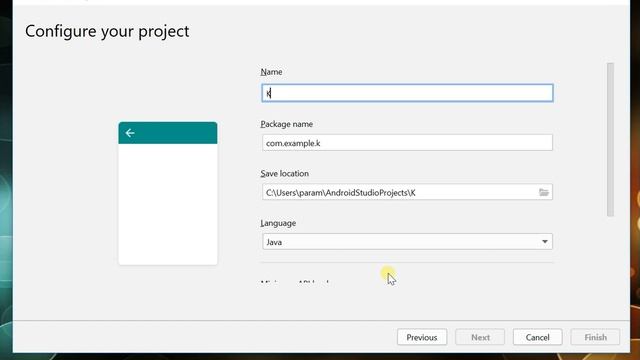Click the Previous button
The width and height of the screenshot is (640, 360).
coord(422,337)
